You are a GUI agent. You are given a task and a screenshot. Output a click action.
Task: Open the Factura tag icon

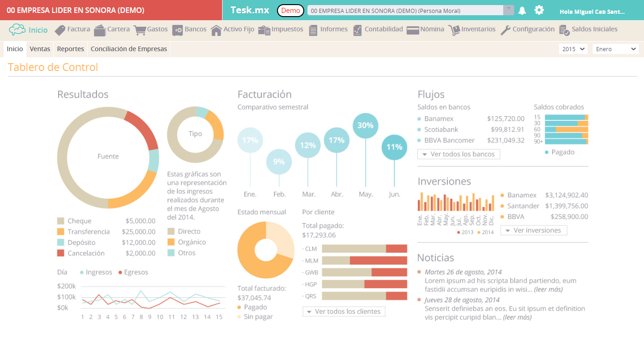(60, 30)
